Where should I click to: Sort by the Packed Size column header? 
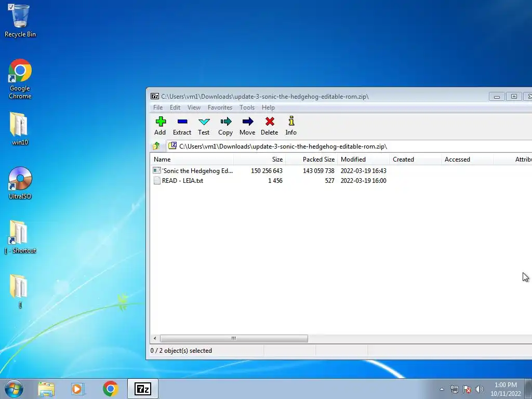(x=312, y=159)
